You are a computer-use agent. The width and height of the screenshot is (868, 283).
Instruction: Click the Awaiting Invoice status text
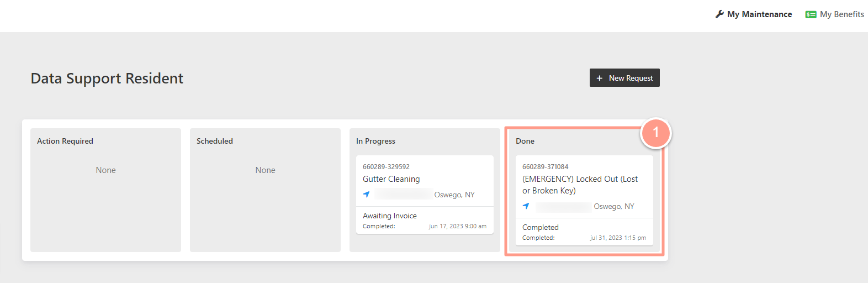[390, 216]
